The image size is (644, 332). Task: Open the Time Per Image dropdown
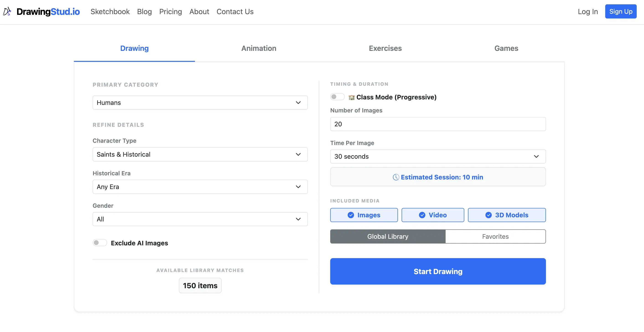pos(437,156)
